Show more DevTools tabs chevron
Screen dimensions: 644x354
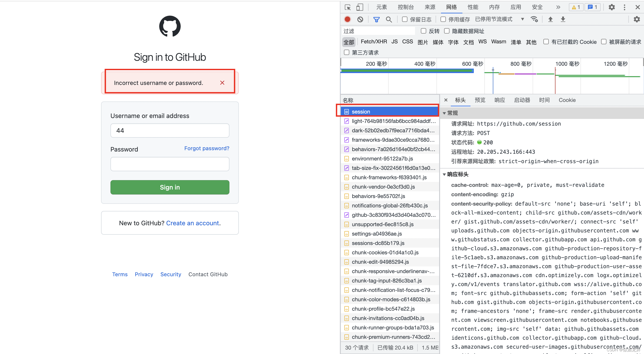coord(558,7)
